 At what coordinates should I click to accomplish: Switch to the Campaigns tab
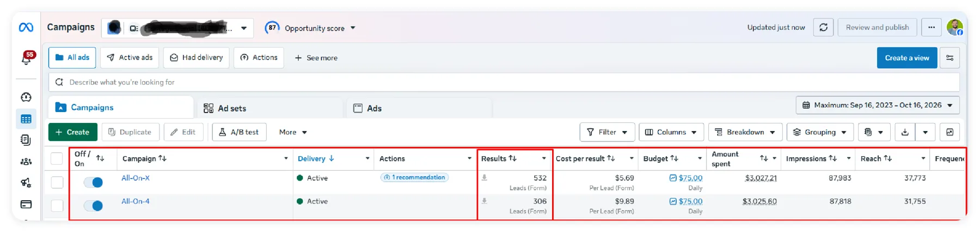(x=121, y=107)
